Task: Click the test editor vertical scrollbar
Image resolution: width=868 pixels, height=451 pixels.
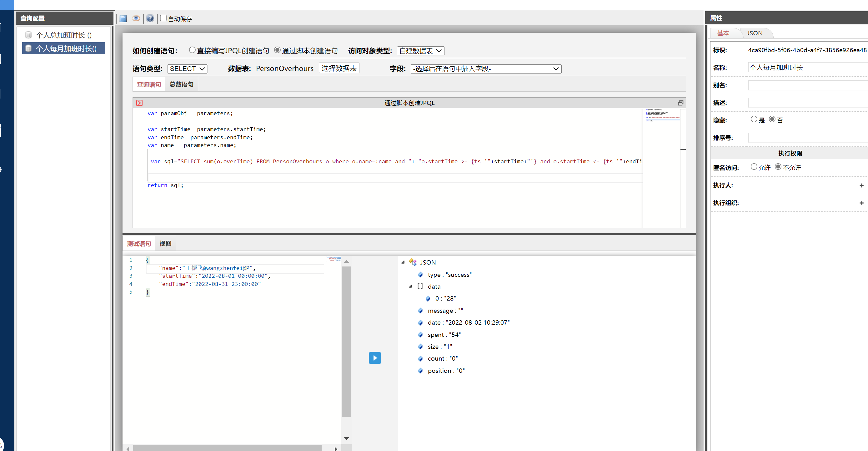Action: (346, 341)
